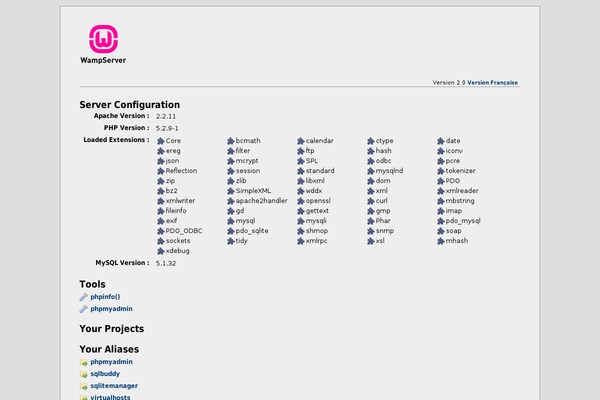The image size is (600, 400).
Task: Click the puzzle icon beside xsl
Action: 371,241
